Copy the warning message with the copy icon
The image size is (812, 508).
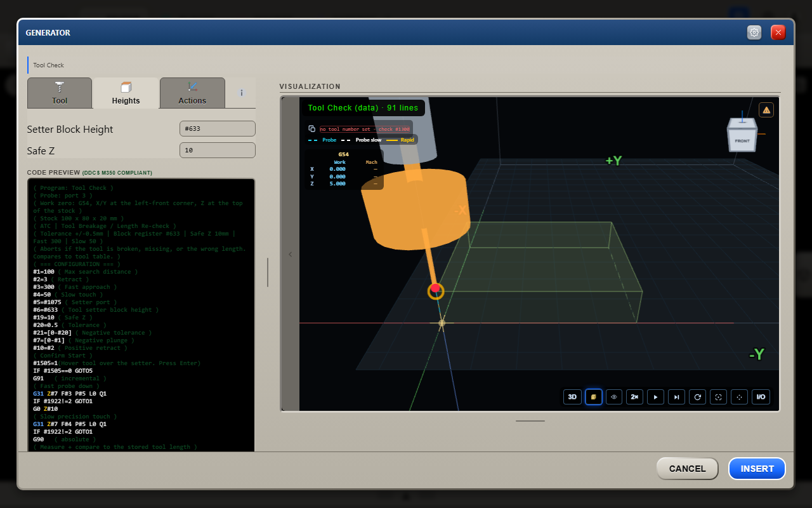pos(311,129)
